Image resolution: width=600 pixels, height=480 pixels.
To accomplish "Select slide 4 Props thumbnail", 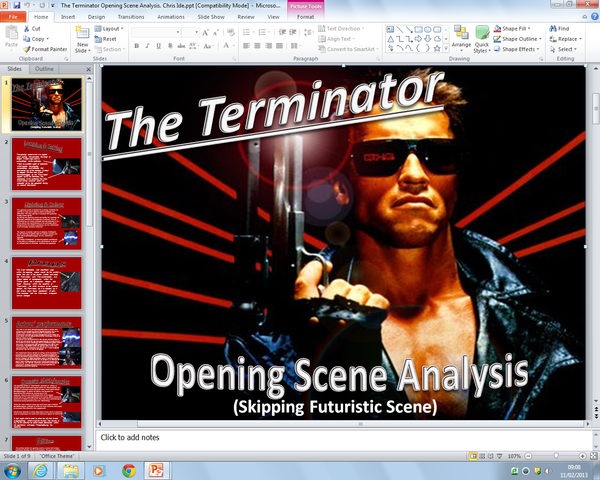I will coord(47,283).
